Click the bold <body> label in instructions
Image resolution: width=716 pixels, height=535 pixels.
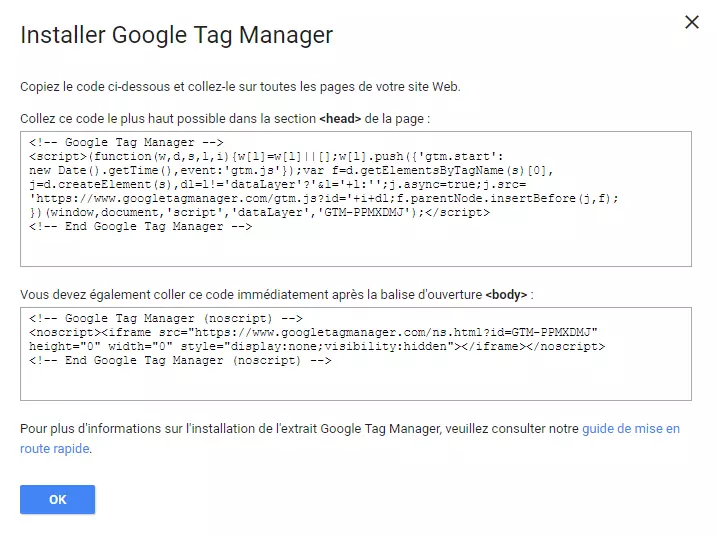506,295
